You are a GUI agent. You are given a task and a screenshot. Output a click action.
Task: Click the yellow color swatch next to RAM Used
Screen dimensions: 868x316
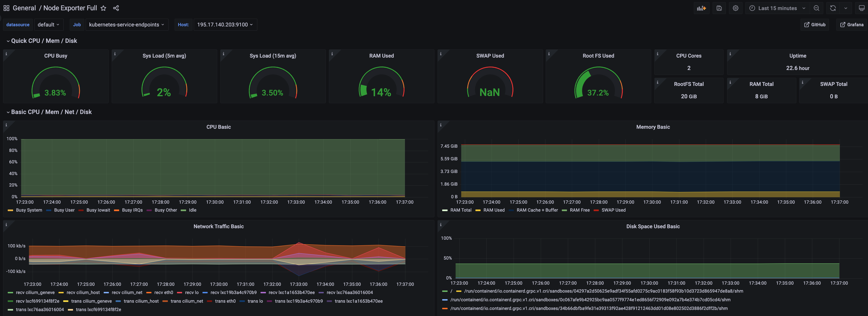[478, 210]
